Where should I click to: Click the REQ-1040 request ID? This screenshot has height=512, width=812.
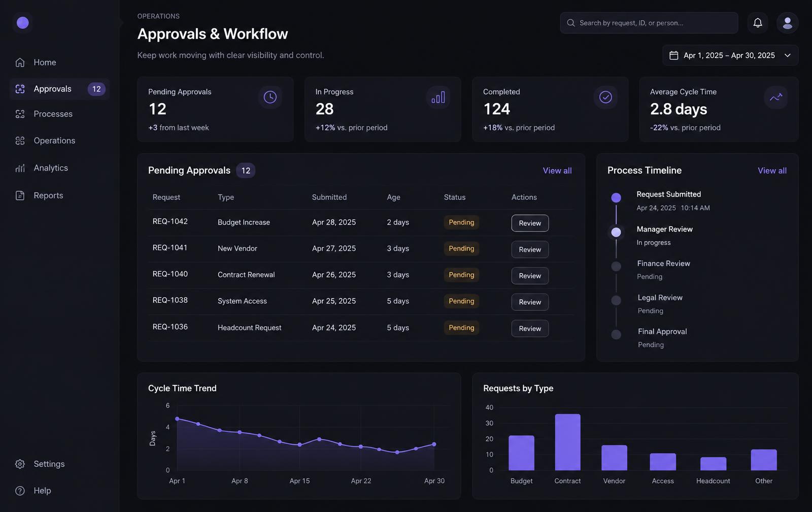tap(170, 274)
